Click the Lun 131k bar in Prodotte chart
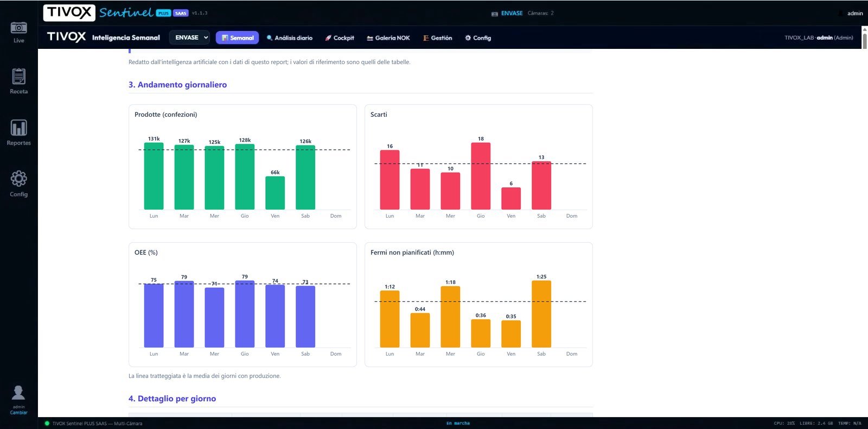Viewport: 868px width, 429px height. coord(154,176)
